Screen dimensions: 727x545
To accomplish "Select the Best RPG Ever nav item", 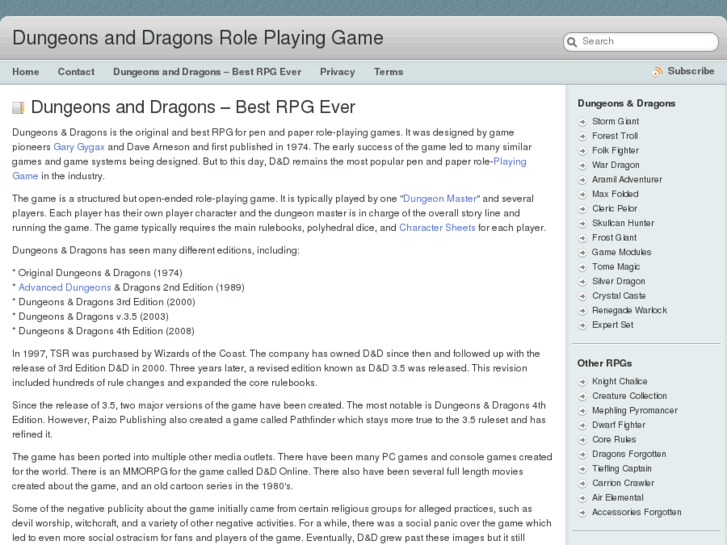I will pyautogui.click(x=207, y=72).
